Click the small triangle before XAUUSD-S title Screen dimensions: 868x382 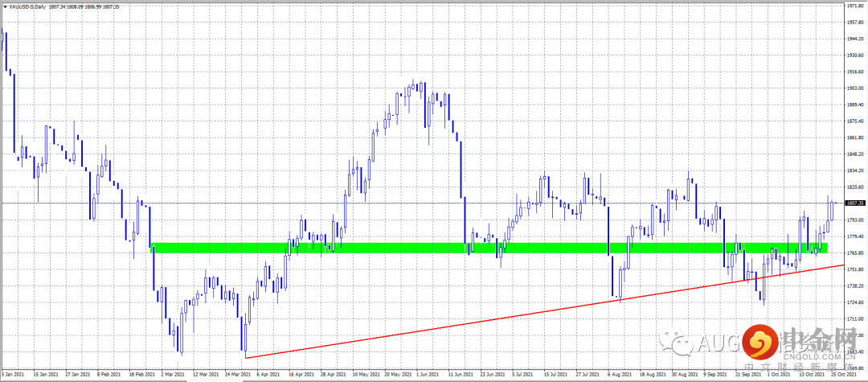[5, 6]
